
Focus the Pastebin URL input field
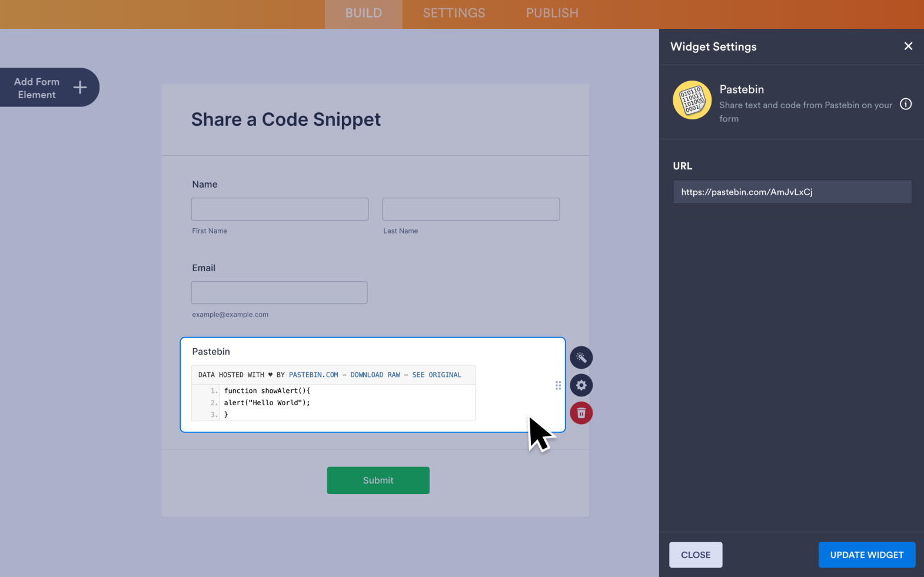[792, 192]
